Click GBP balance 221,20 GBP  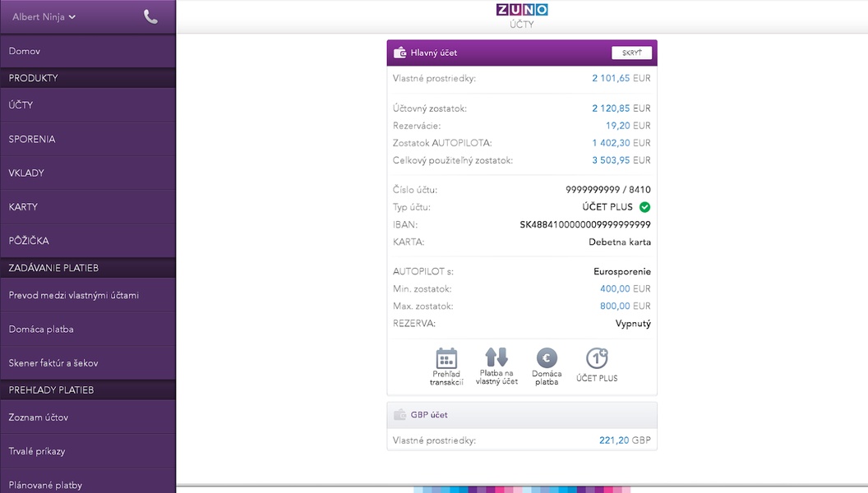point(625,440)
